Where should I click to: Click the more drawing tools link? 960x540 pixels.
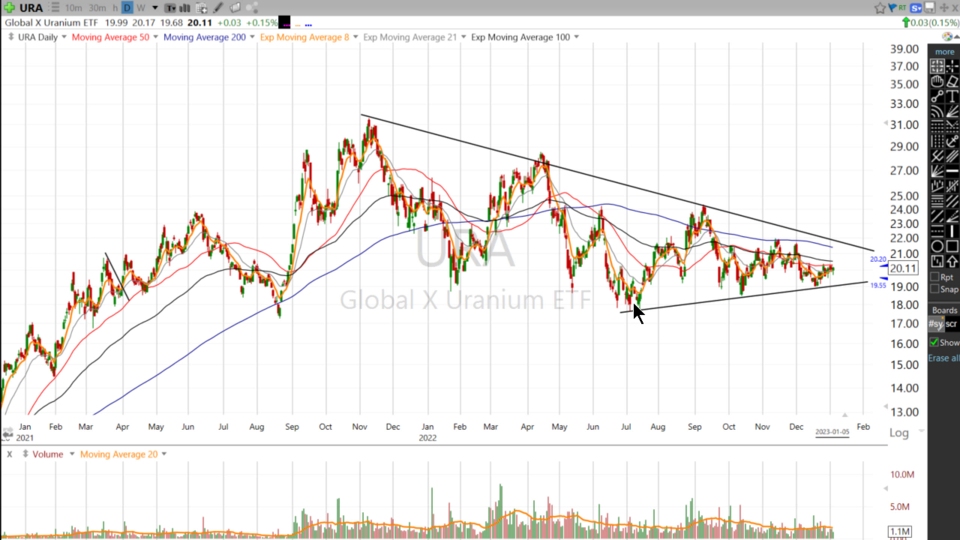click(945, 51)
